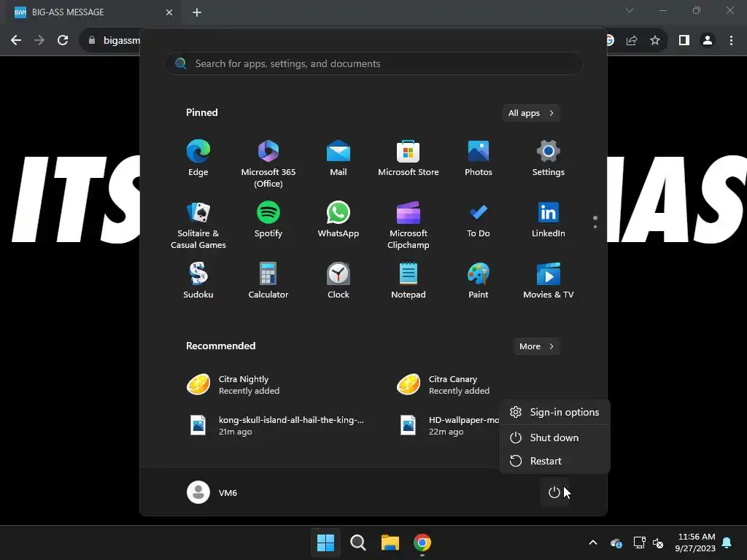Screen dimensions: 747x560
Task: Open the Edge pinned app
Action: point(198,158)
